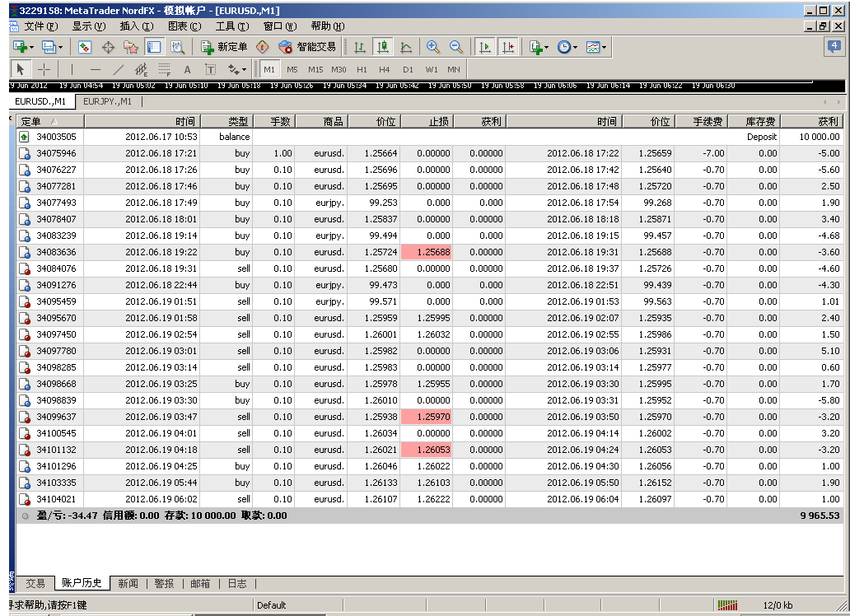
Task: Select the Fibonacci retracement tool
Action: click(x=164, y=70)
